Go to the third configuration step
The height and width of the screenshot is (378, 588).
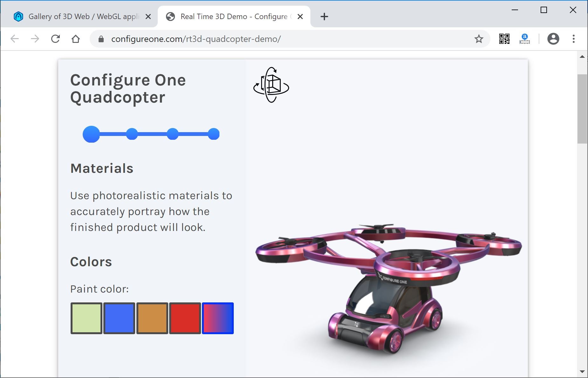click(x=173, y=134)
